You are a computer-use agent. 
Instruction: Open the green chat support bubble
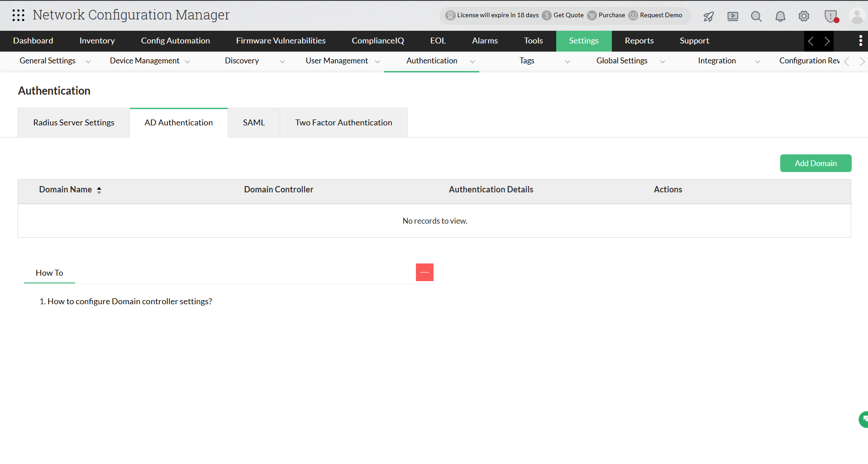(863, 419)
